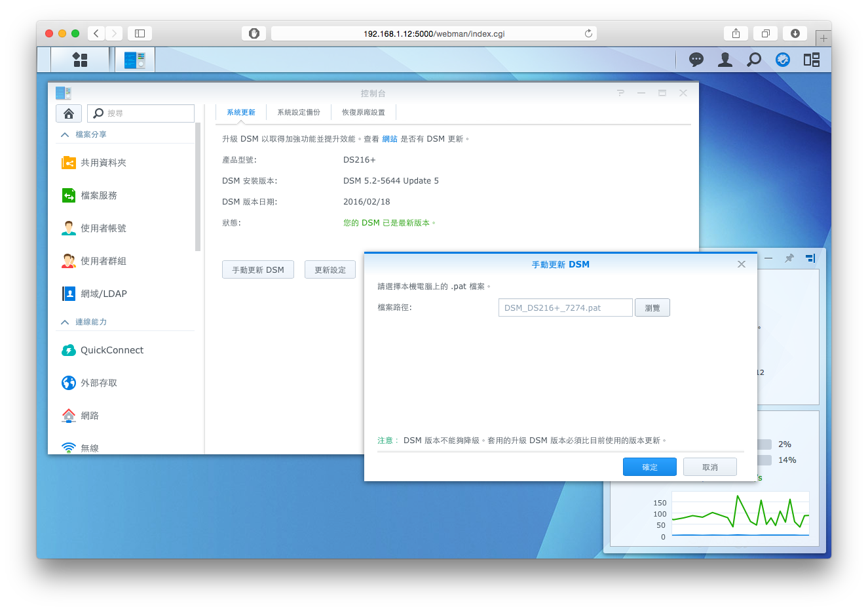The width and height of the screenshot is (868, 611).
Task: Pin the resource monitor widget
Action: pyautogui.click(x=789, y=258)
